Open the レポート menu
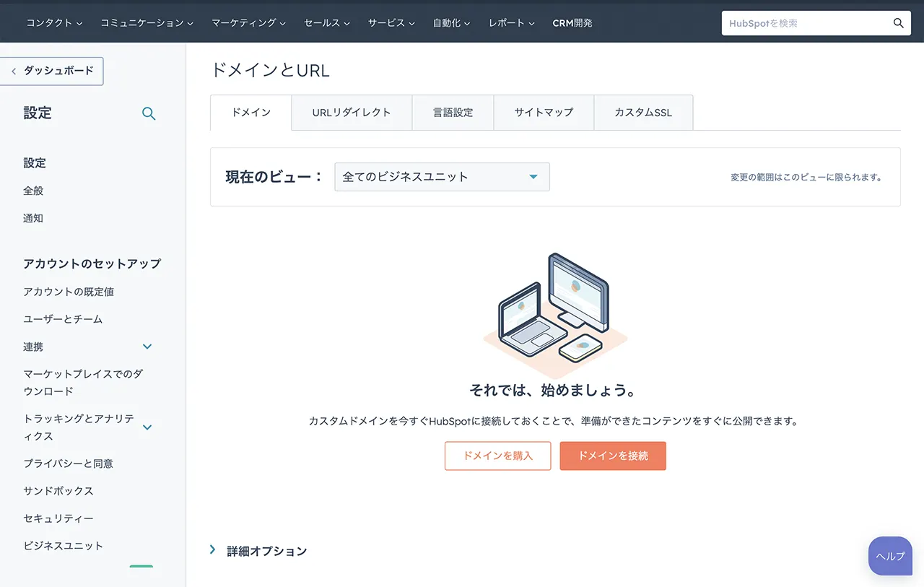Screen dimensions: 924x587 [512, 23]
